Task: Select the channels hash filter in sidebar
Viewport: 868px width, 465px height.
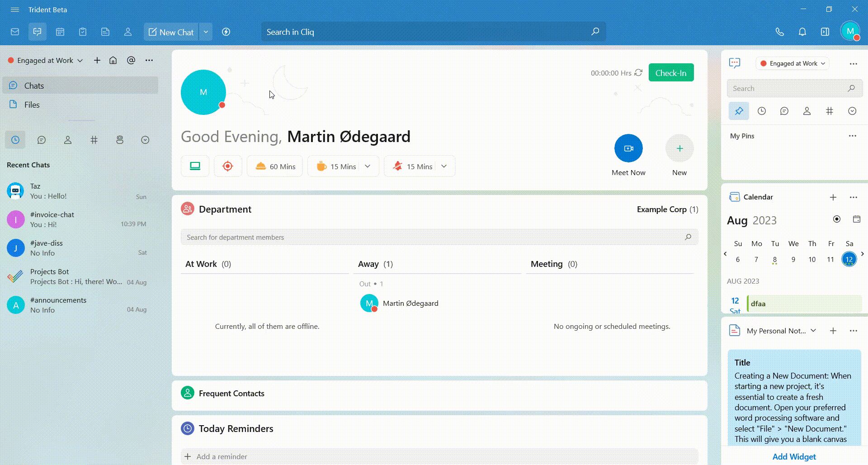Action: click(94, 140)
